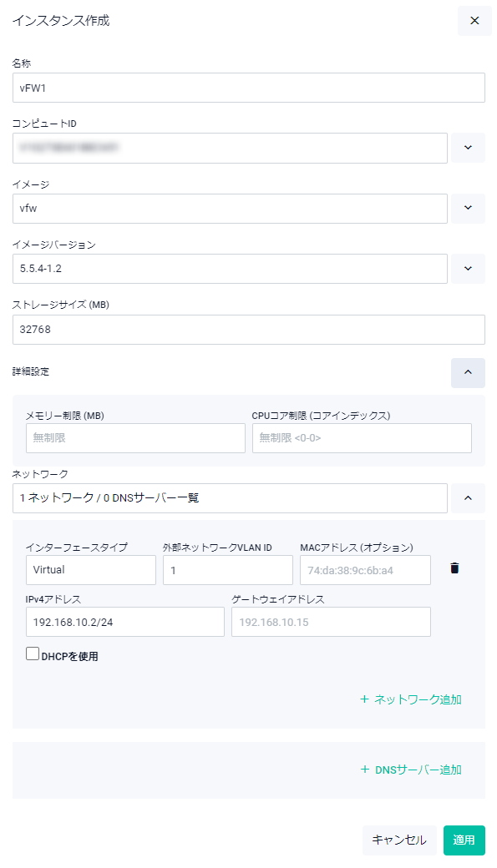Open the コンピュートID dropdown arrow
This screenshot has width=497, height=868.
[x=468, y=148]
